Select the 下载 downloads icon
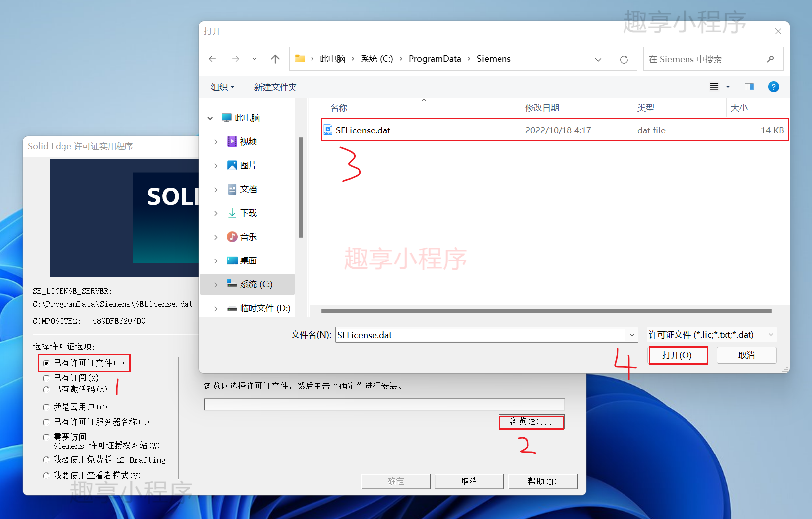The width and height of the screenshot is (812, 519). coord(232,213)
